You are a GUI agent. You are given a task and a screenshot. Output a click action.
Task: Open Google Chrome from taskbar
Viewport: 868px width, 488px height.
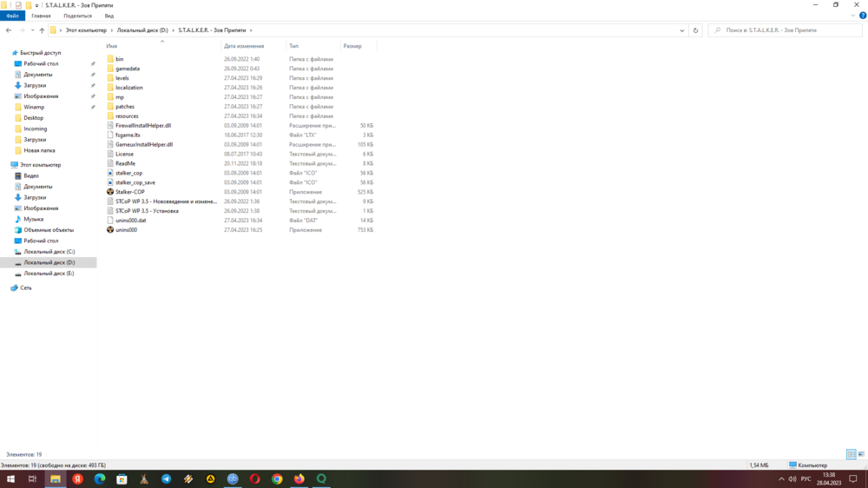[277, 479]
